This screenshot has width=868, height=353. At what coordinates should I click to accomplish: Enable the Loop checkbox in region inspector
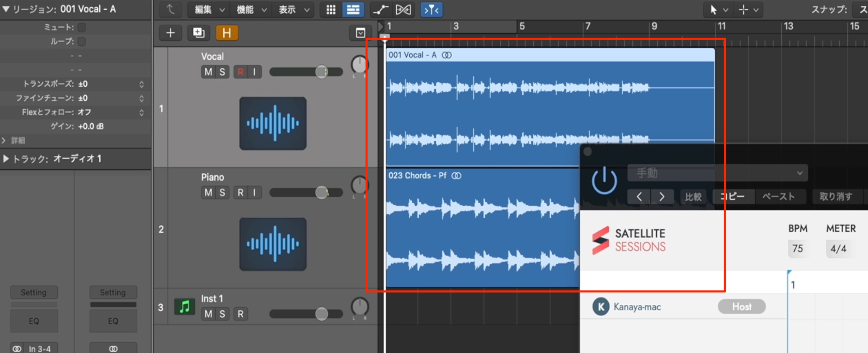pyautogui.click(x=82, y=42)
